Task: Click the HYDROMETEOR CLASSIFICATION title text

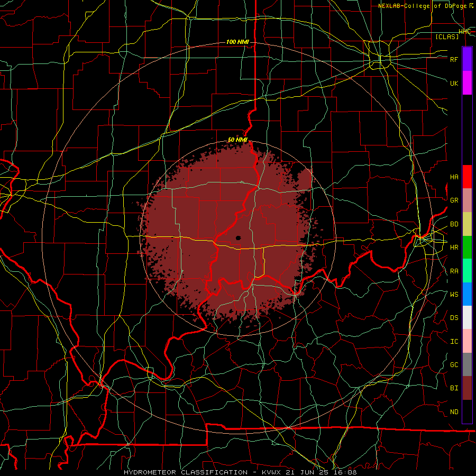Action: click(186, 472)
